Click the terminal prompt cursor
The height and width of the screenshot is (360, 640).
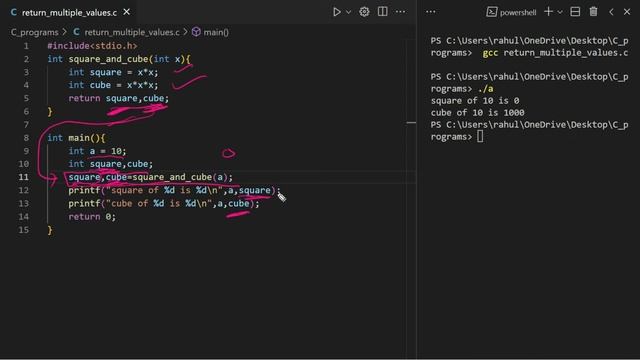tap(480, 136)
